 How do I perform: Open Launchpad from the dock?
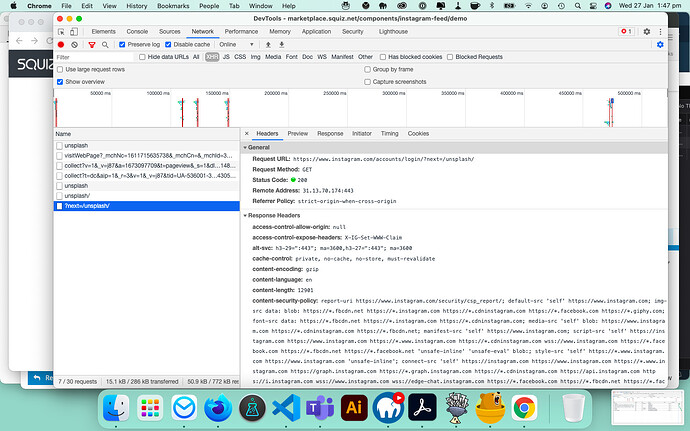coord(150,408)
